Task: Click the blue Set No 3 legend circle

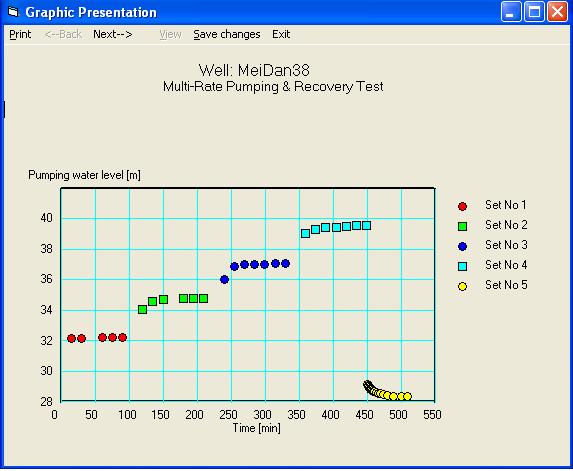Action: [x=462, y=246]
